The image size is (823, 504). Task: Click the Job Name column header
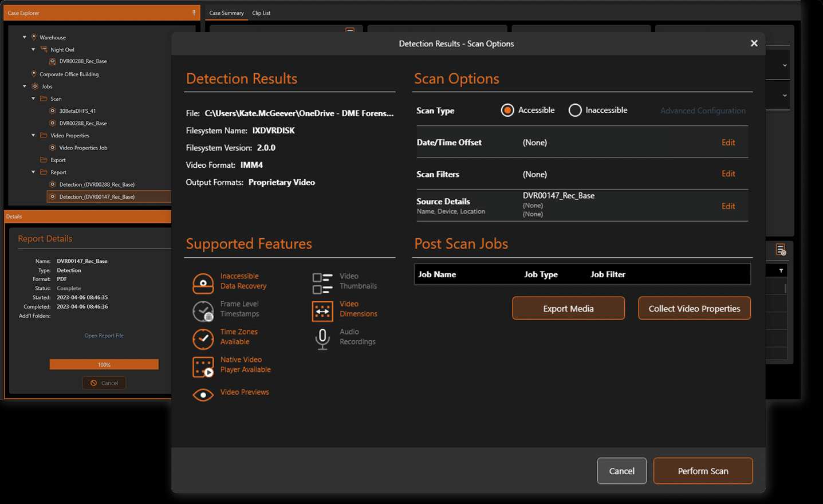point(437,274)
